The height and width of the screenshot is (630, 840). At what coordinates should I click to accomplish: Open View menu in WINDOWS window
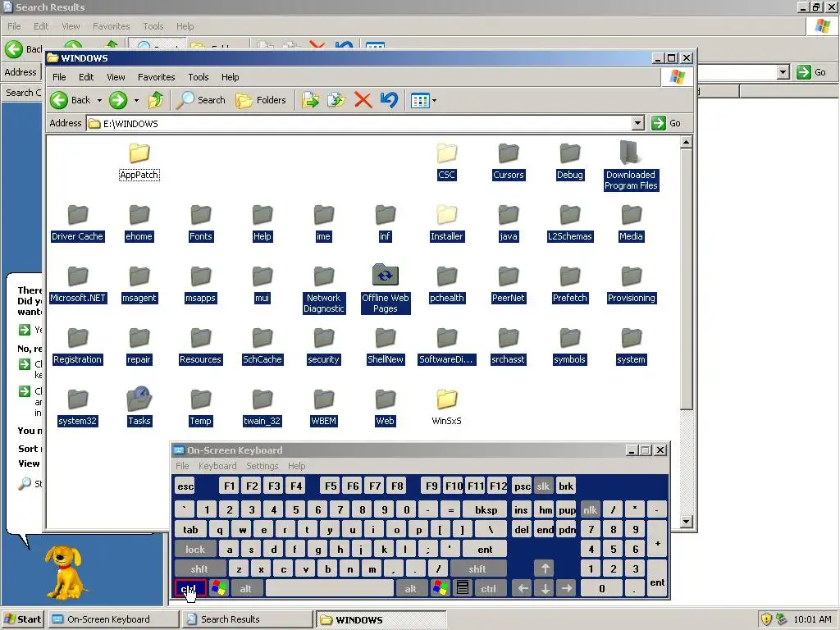pyautogui.click(x=116, y=77)
